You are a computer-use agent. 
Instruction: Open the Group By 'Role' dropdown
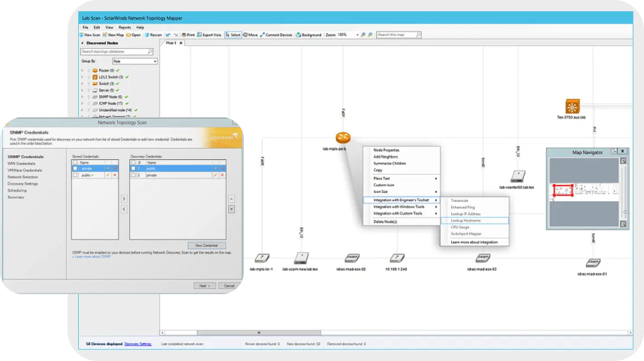click(x=134, y=62)
